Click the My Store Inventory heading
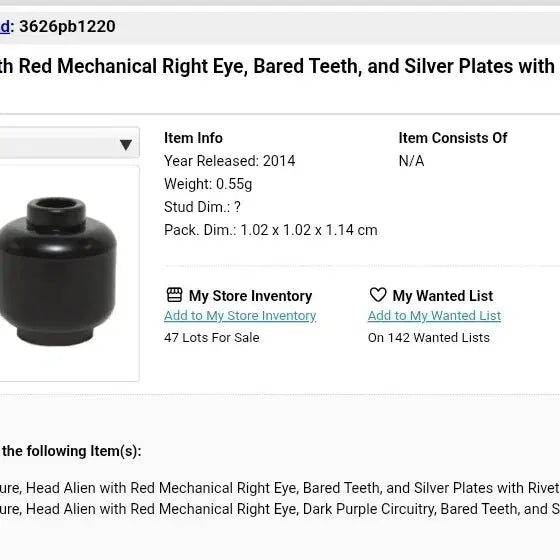The image size is (560, 560). click(x=250, y=296)
